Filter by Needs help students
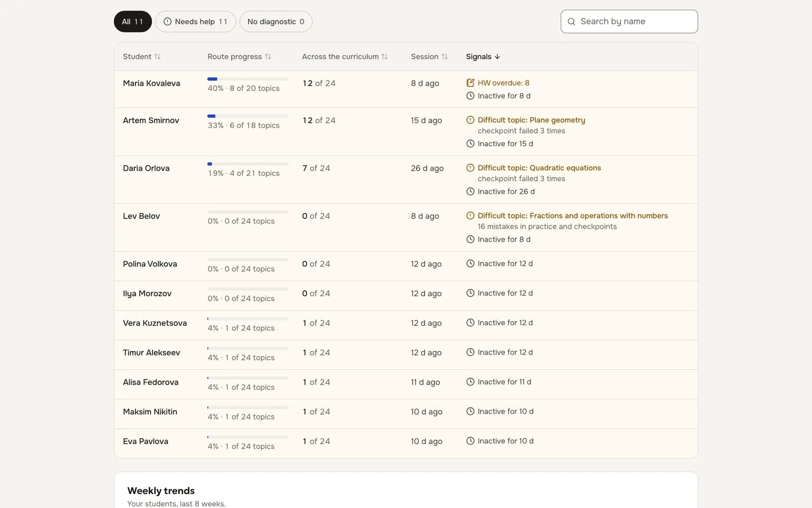The height and width of the screenshot is (508, 812). coord(195,21)
